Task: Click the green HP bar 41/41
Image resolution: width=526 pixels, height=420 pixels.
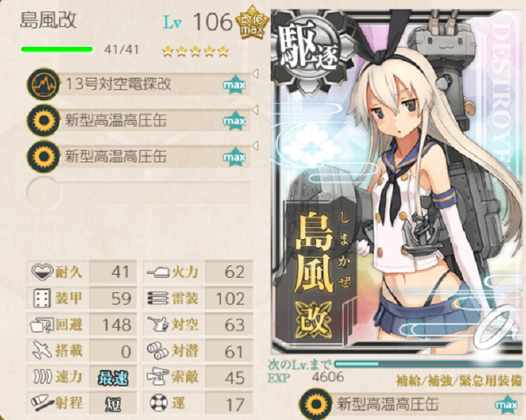Action: (x=57, y=50)
